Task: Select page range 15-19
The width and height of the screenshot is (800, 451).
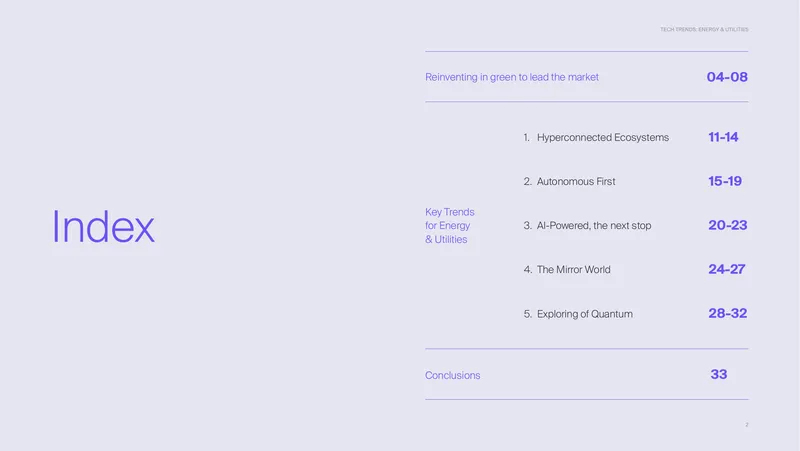Action: [725, 181]
